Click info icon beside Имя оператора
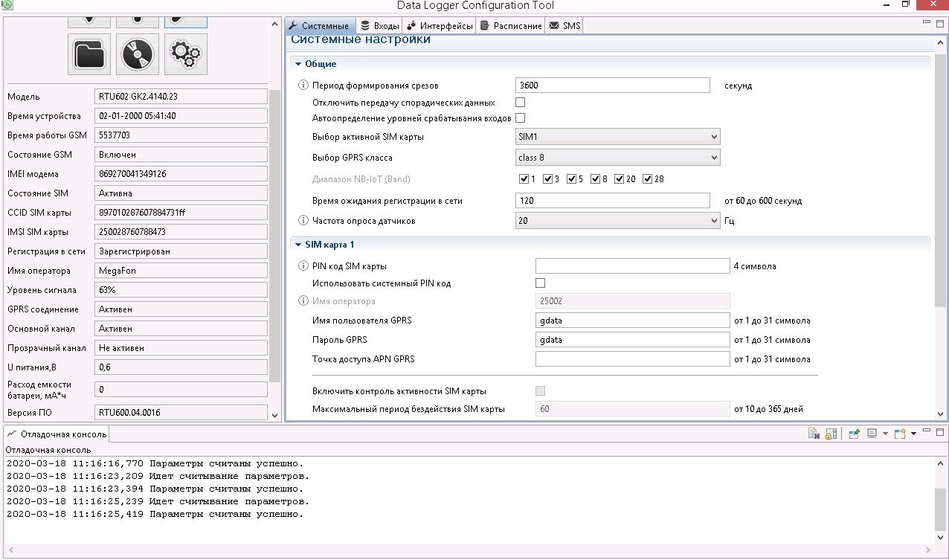 (x=303, y=301)
